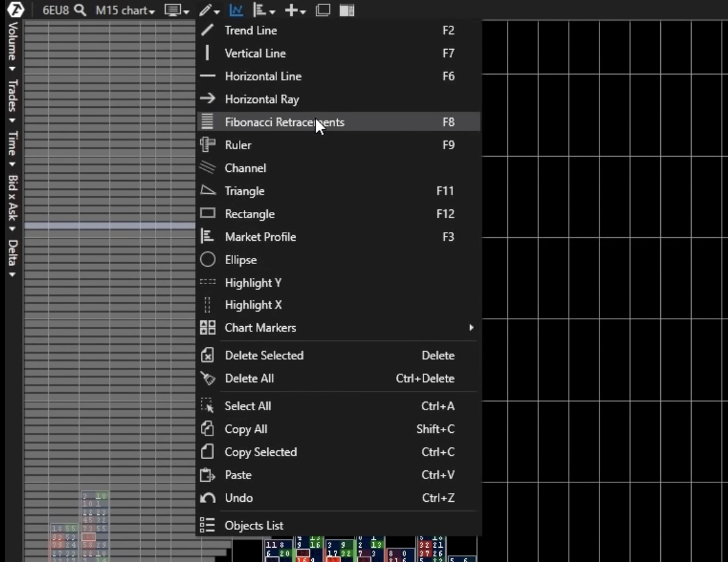The width and height of the screenshot is (728, 562).
Task: Click the symbol search magnifier icon
Action: [80, 10]
